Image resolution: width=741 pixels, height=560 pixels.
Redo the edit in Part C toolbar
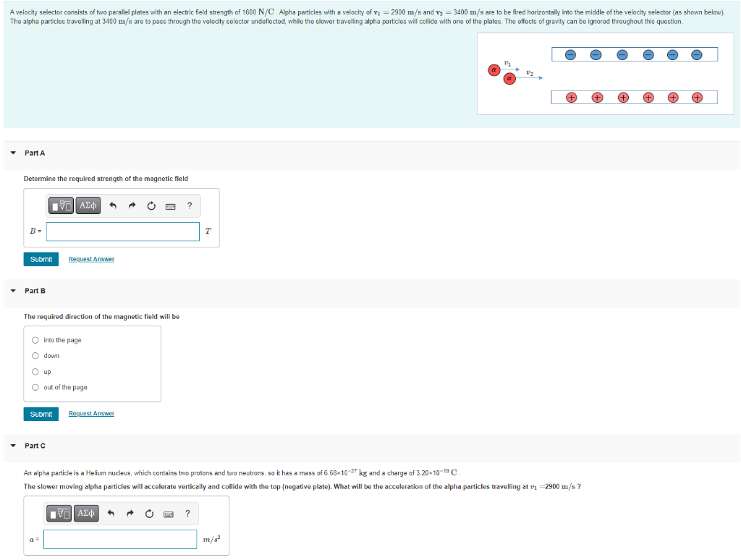(130, 513)
